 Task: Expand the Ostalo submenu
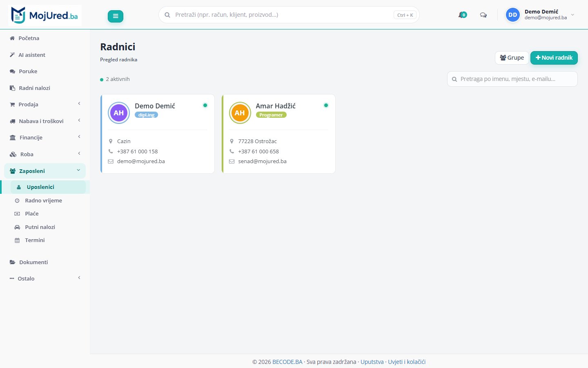79,278
